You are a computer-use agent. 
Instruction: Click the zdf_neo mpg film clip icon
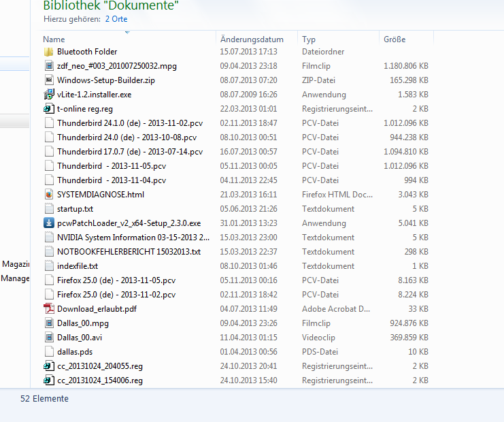tap(49, 66)
